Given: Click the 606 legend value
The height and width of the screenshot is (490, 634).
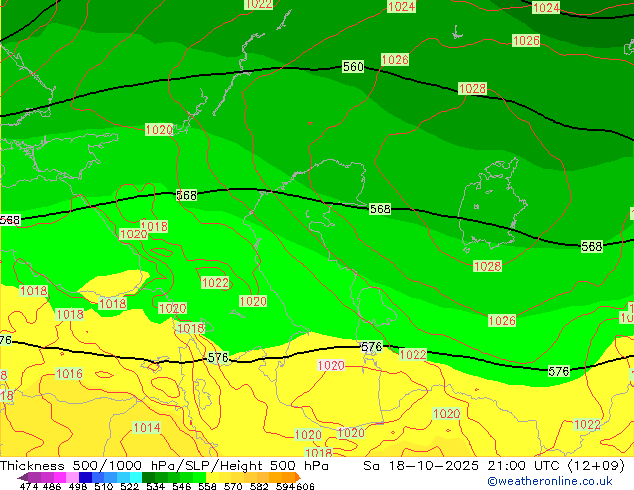Looking at the screenshot, I should (x=305, y=486).
